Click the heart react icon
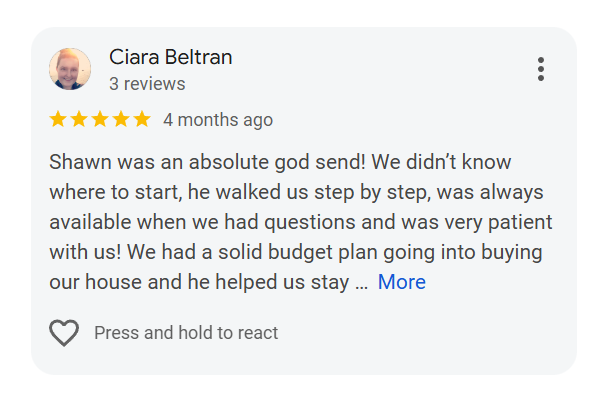This screenshot has width=612, height=403. [x=64, y=333]
